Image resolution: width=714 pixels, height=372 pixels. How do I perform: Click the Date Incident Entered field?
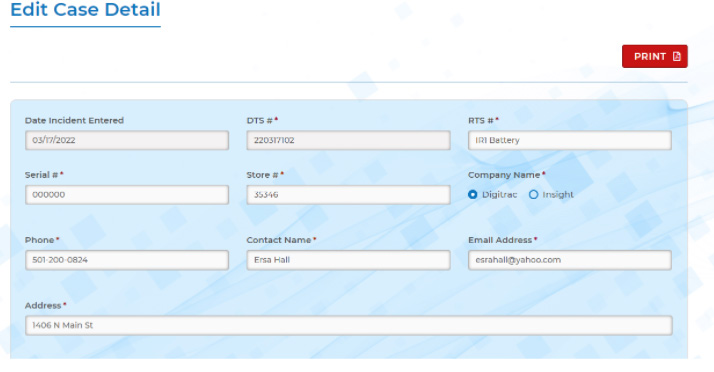127,140
